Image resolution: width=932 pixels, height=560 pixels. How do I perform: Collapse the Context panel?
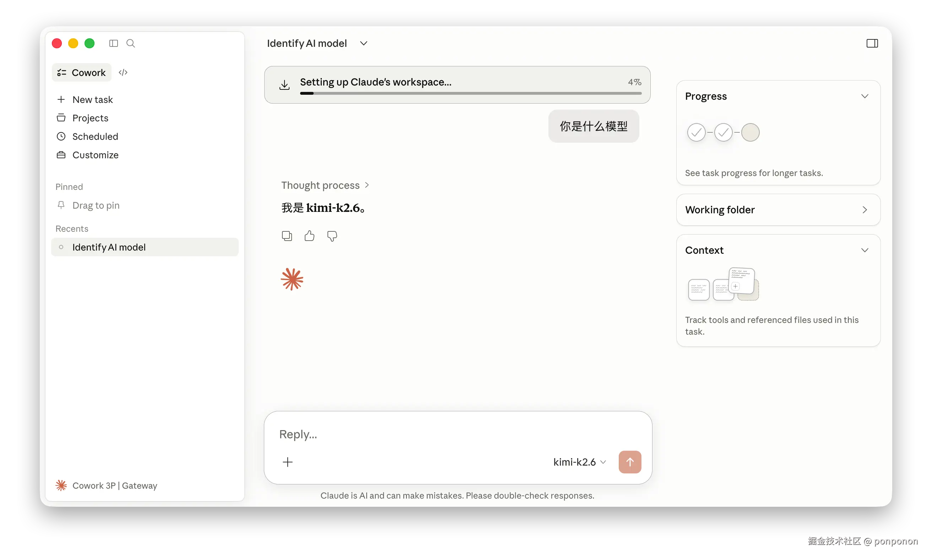(x=865, y=250)
